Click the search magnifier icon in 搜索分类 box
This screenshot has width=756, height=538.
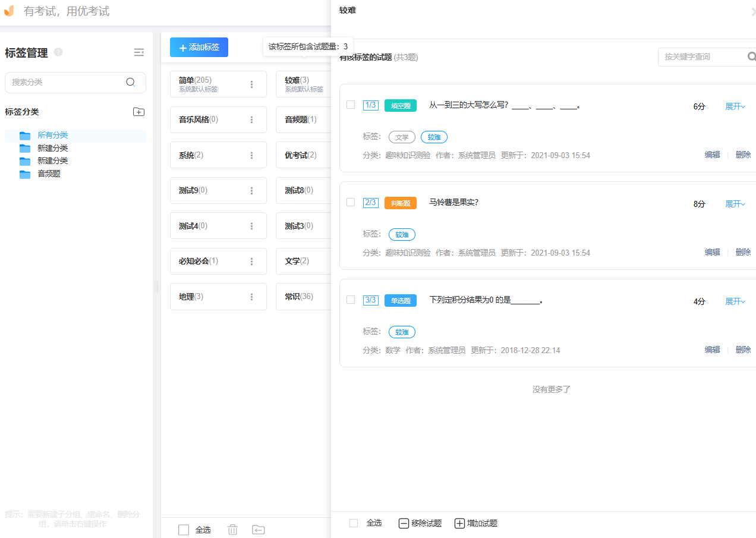click(131, 83)
